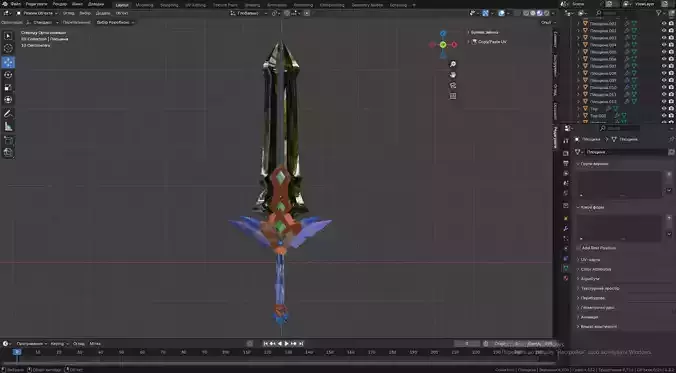Open the Програвання timeline menu
Viewport: 676px width, 373px height.
(31, 344)
